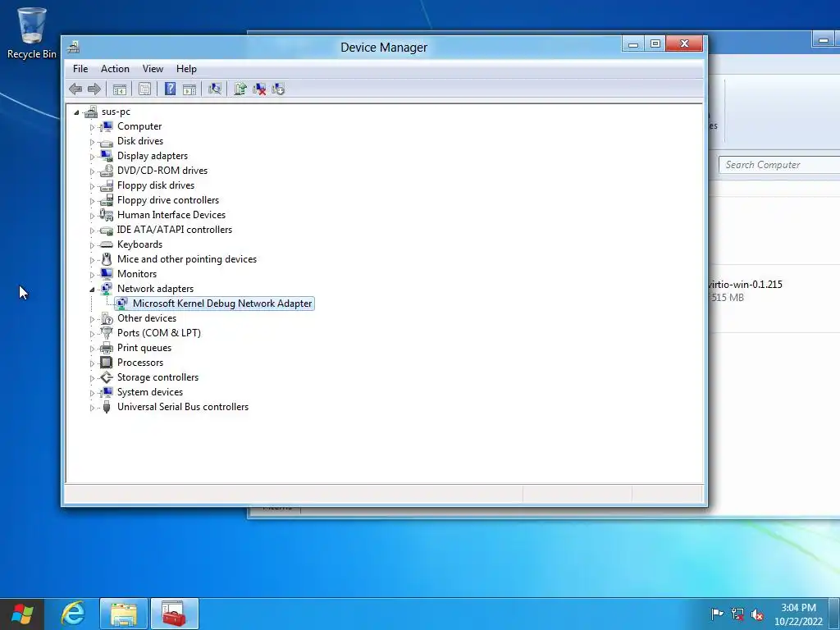Select the 'IDE ATA/ATAPI controllers' label
840x630 pixels.
click(175, 230)
